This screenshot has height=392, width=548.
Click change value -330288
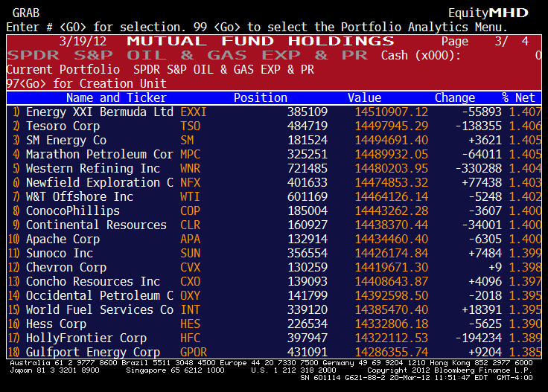click(x=479, y=169)
